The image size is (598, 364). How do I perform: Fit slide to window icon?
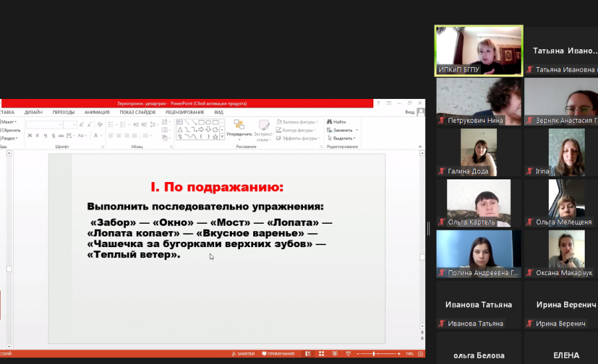421,354
